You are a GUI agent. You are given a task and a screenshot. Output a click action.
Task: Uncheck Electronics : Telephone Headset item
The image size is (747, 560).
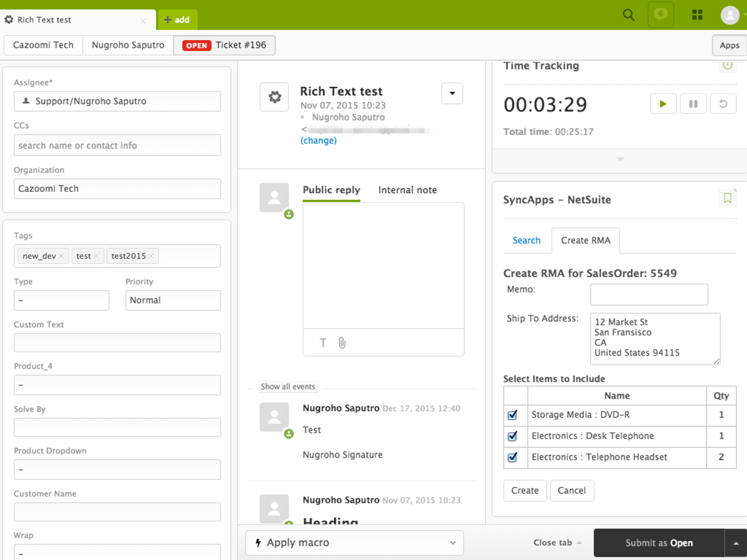513,458
